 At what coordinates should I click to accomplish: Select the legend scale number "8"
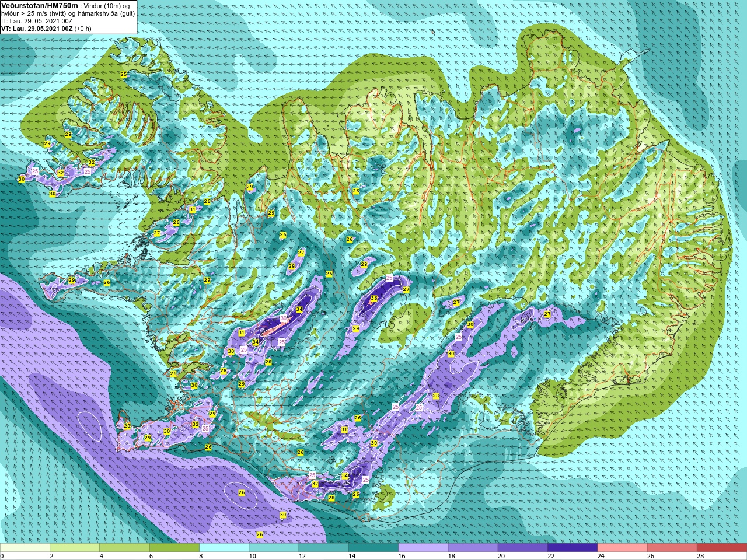tap(200, 556)
